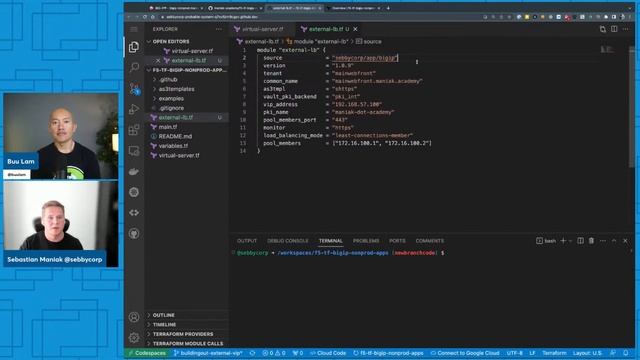Collapse the Open Editors section
Image resolution: width=640 pixels, height=360 pixels.
click(170, 42)
